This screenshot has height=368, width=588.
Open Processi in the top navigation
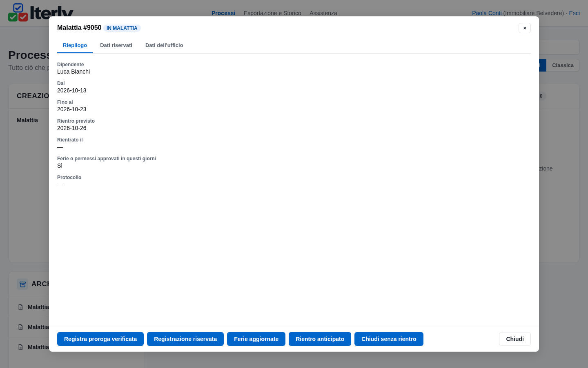click(223, 13)
